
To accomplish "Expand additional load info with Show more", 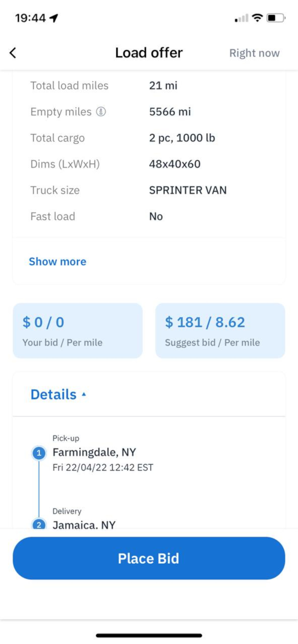I will 58,261.
